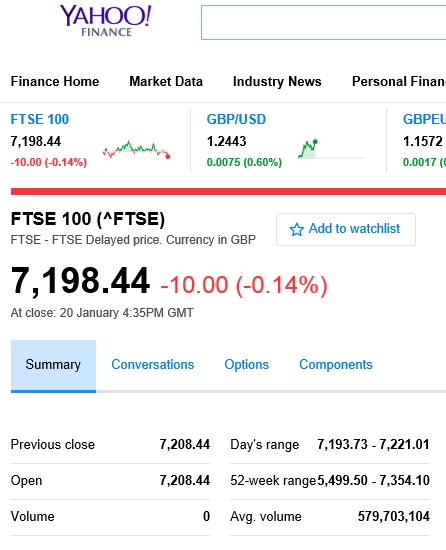Open the FTSE 100 sparkline chart

coord(136,150)
